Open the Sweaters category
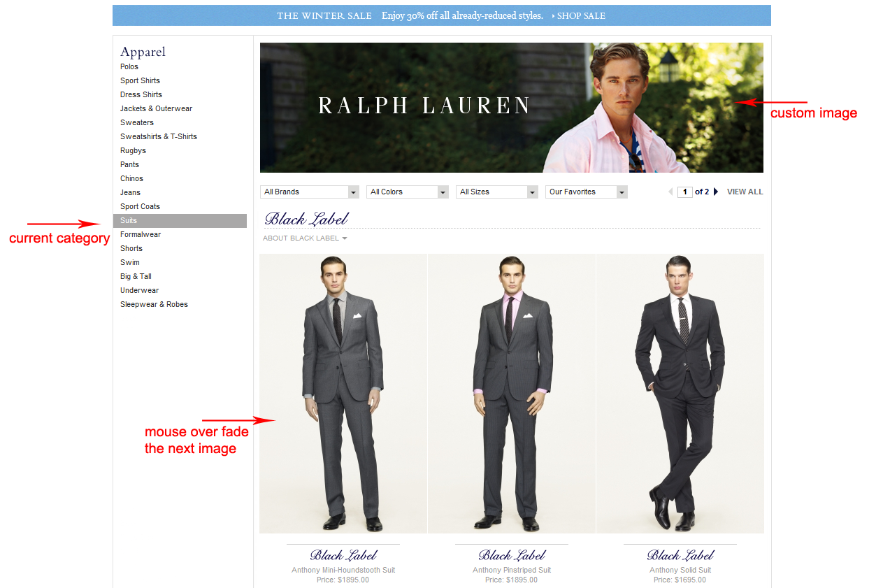883x588 pixels. click(137, 122)
